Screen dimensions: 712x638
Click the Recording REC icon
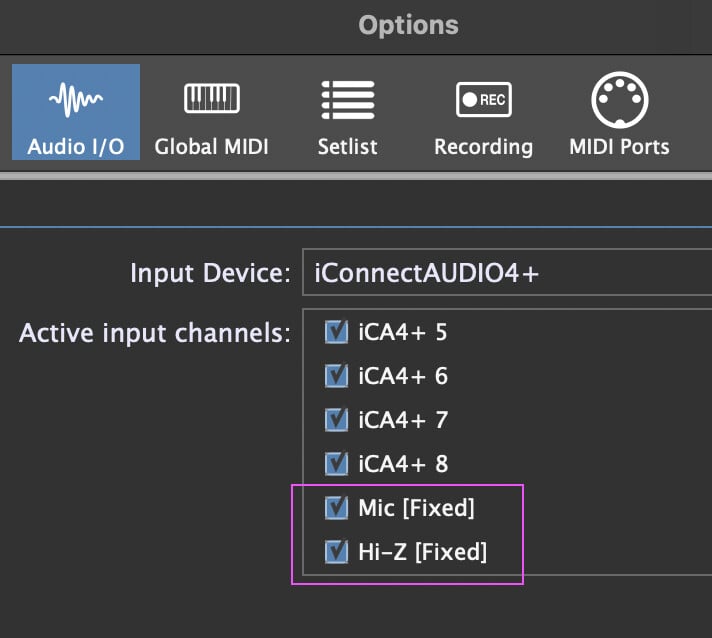coord(483,99)
